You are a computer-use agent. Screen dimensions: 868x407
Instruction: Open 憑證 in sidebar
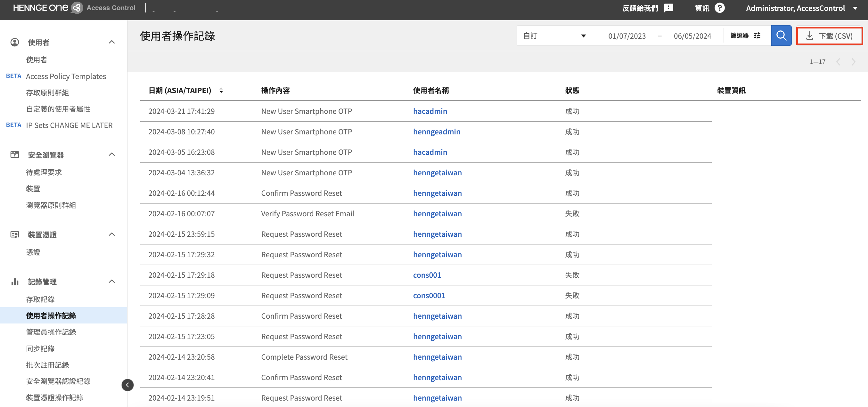pos(33,252)
